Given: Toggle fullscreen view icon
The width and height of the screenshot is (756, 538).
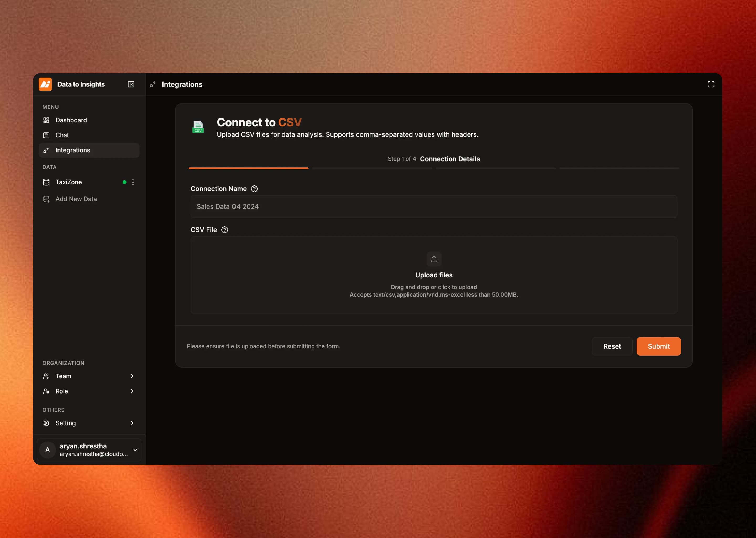Looking at the screenshot, I should click(711, 85).
